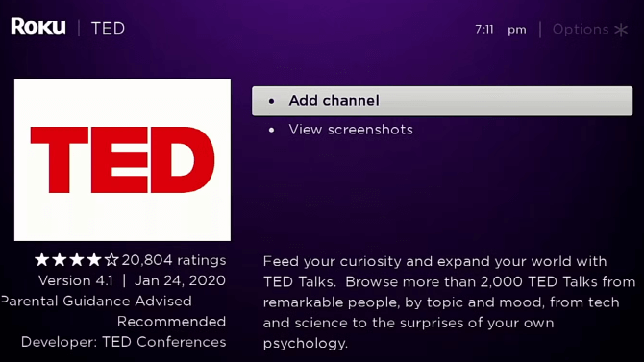
Task: Click the 7:11 pm clock
Action: click(x=500, y=30)
